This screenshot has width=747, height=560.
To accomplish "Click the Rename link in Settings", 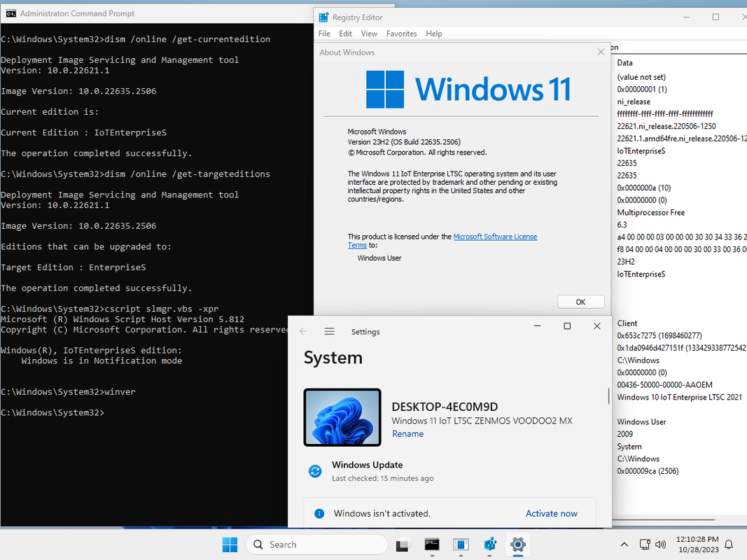I will click(407, 434).
